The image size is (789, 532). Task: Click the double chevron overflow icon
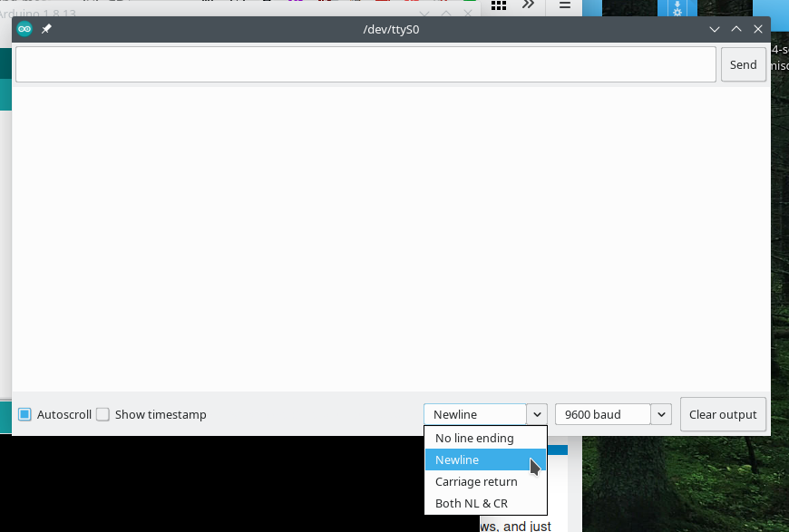pyautogui.click(x=528, y=5)
